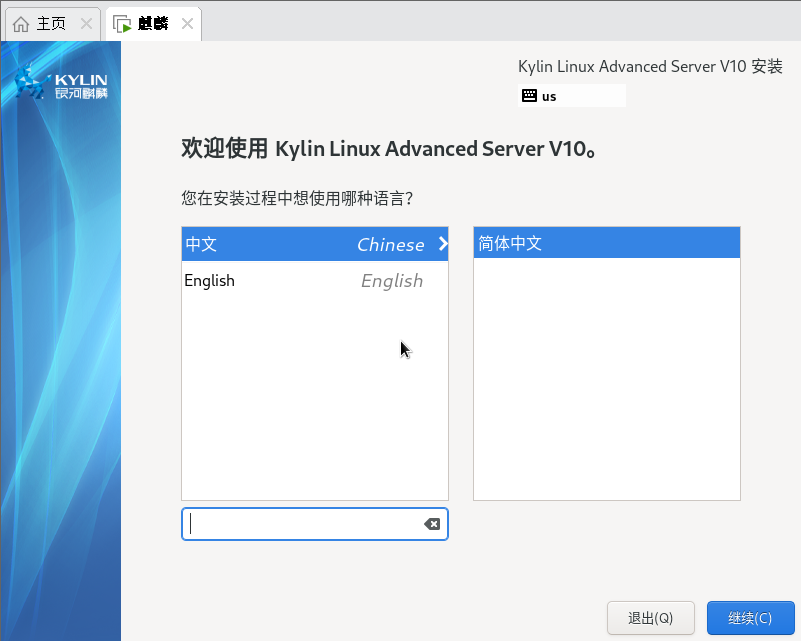Click the home icon on the 主页 tab
The height and width of the screenshot is (641, 801).
click(x=21, y=23)
